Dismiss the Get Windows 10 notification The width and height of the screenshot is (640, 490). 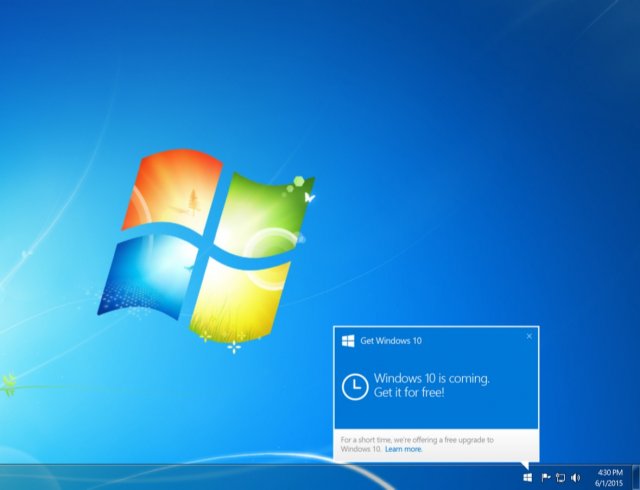[x=529, y=336]
